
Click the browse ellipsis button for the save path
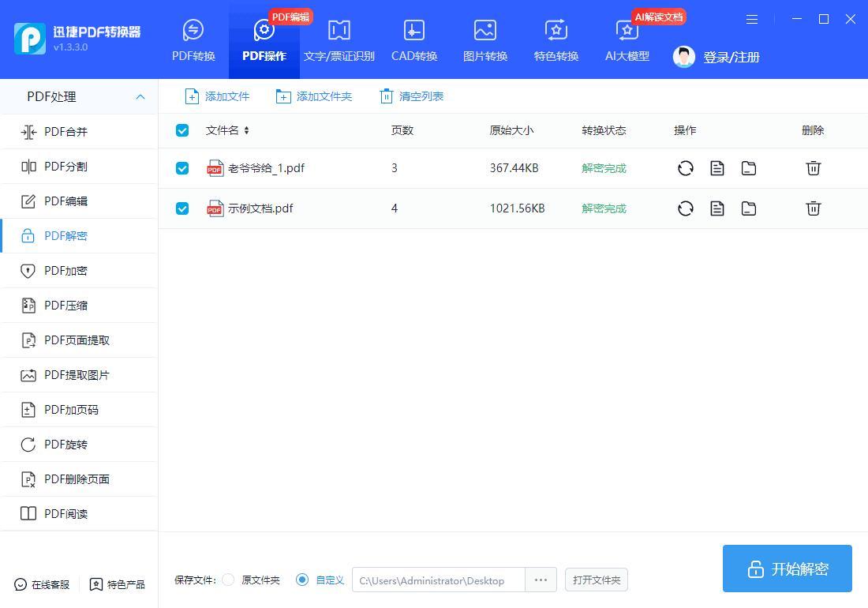tap(541, 580)
